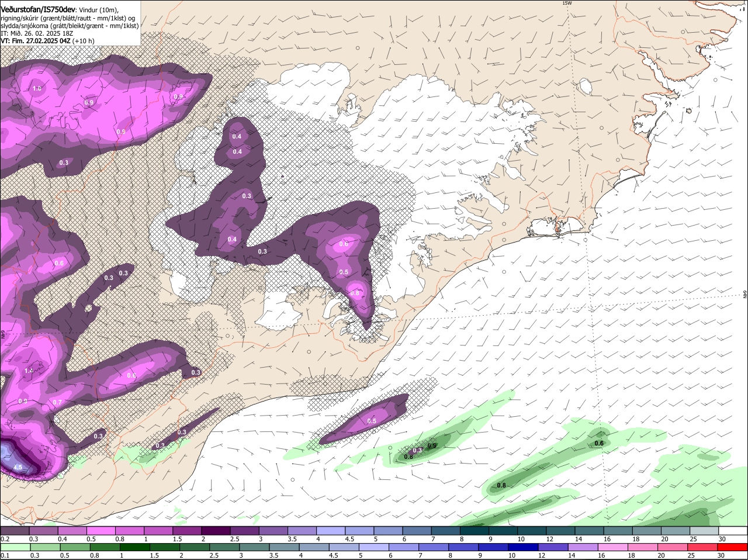Select light lavender 4–4.5 swatch, upper legend
This screenshot has width=748, height=560.
tap(331, 531)
